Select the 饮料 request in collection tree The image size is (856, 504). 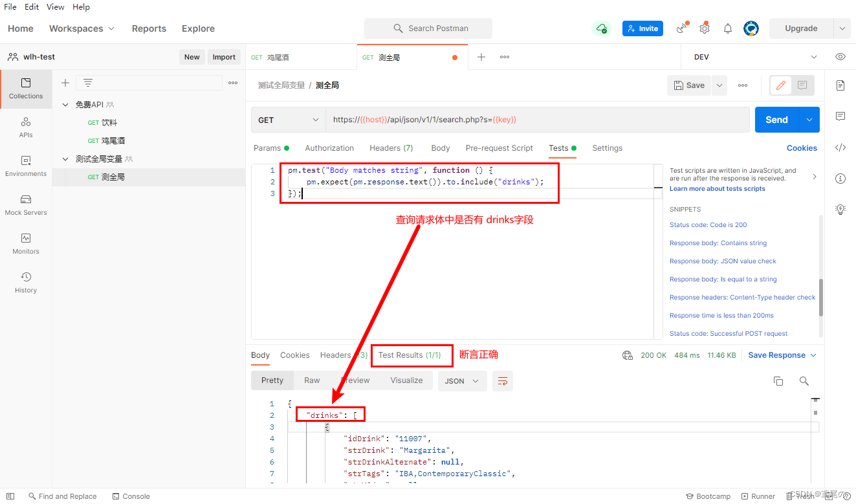point(109,123)
